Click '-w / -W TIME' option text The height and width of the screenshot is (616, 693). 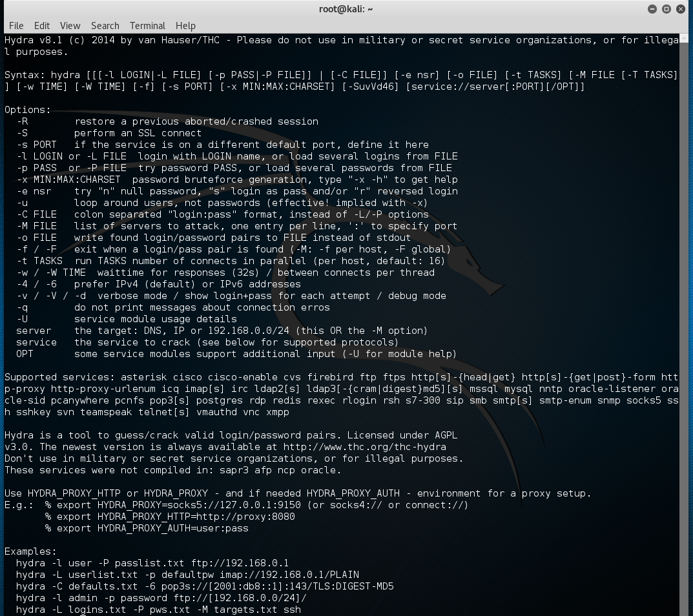pyautogui.click(x=51, y=272)
